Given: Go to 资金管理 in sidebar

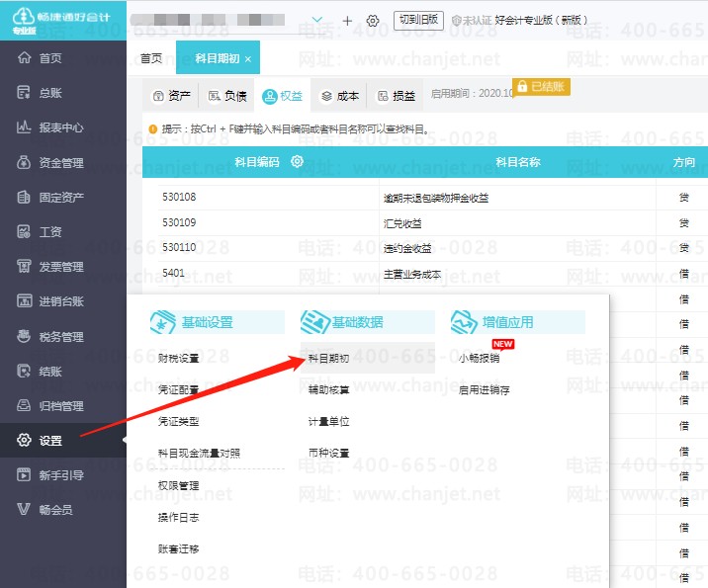Looking at the screenshot, I should coord(60,163).
